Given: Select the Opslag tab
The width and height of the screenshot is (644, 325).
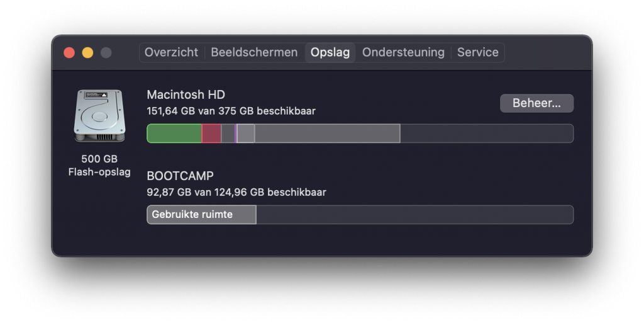Looking at the screenshot, I should tap(330, 52).
